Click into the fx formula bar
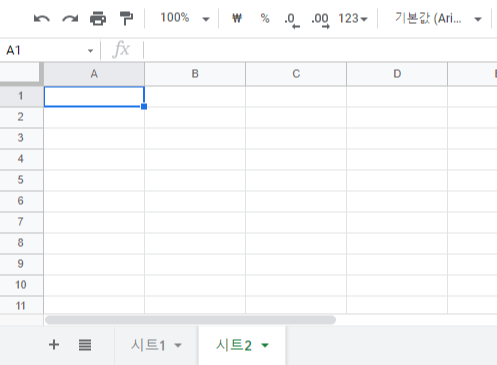The width and height of the screenshot is (497, 365). pos(320,51)
